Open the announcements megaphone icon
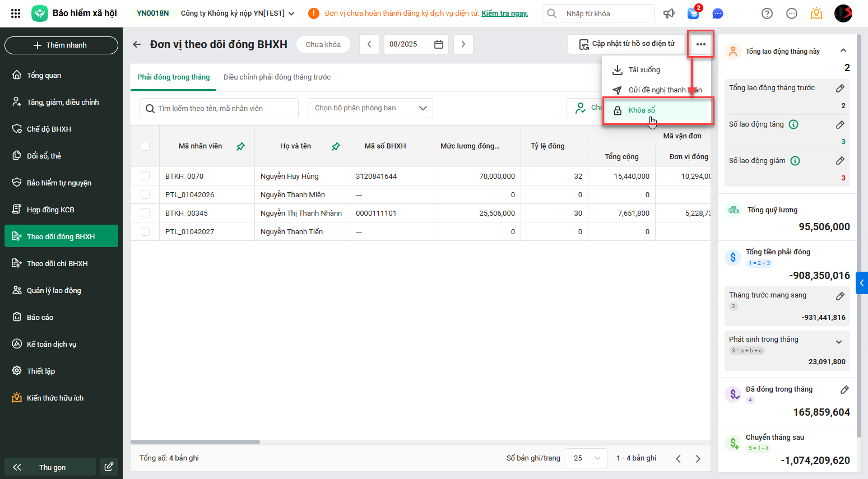 coord(669,13)
